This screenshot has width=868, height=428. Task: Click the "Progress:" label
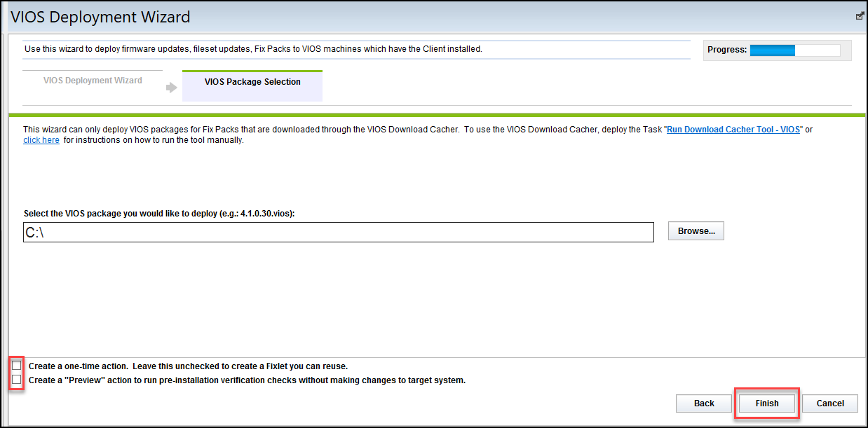(x=727, y=50)
